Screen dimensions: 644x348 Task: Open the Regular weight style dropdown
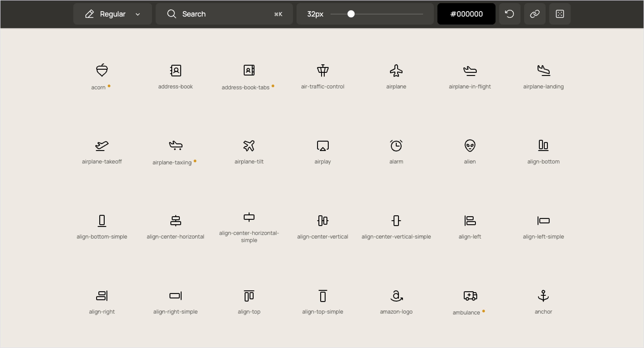tap(112, 14)
